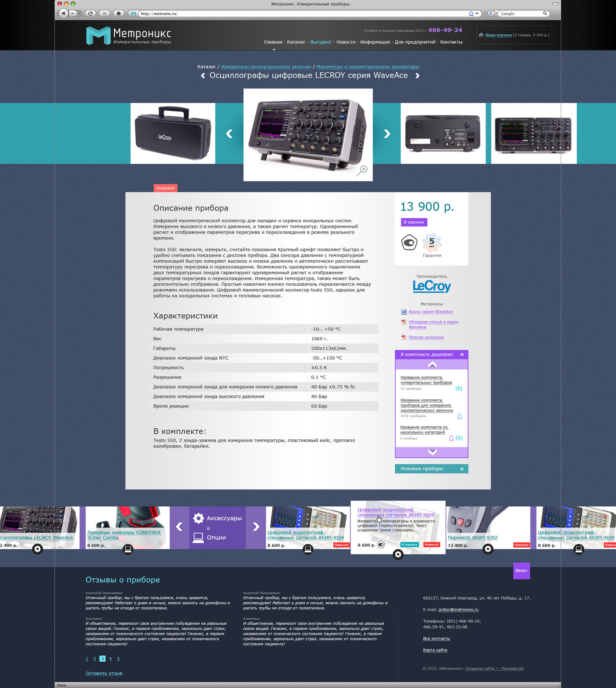616x688 pixels.
Task: Open the Информация menu item
Action: pos(375,42)
